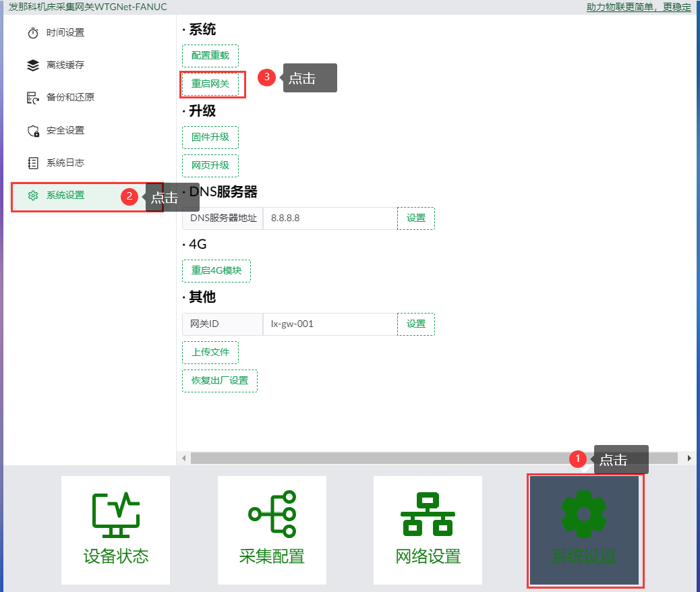
Task: Open the 助力物联更简单，更稳定 link
Action: [x=639, y=7]
